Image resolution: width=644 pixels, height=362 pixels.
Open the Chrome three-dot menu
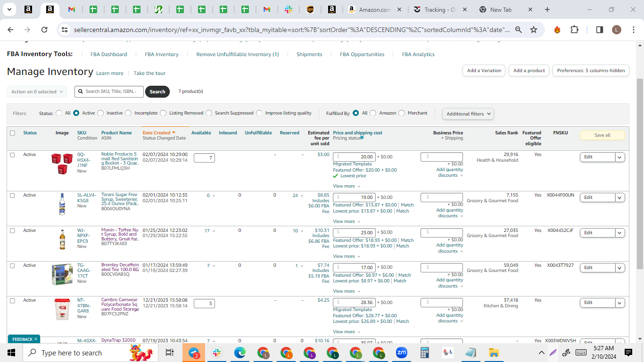point(634,30)
